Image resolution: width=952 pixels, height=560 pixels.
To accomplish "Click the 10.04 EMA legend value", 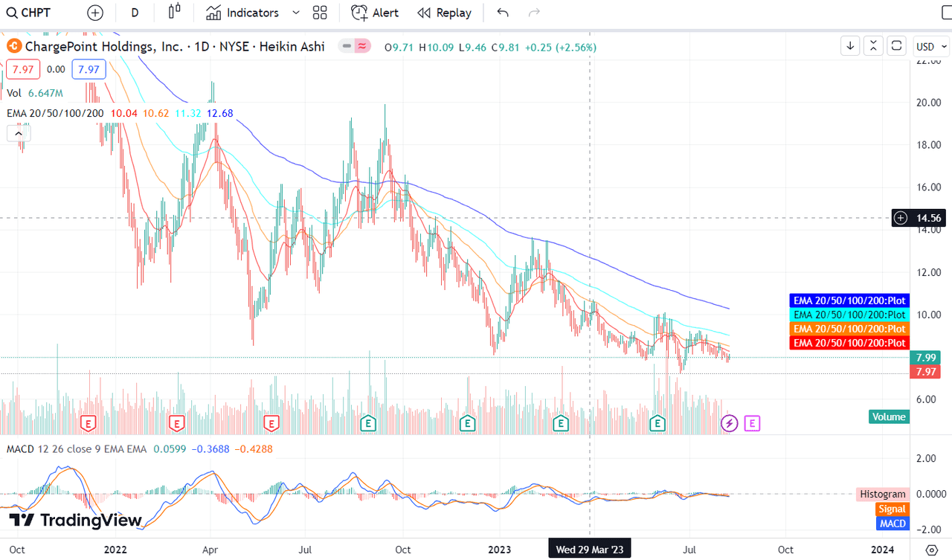I will pyautogui.click(x=123, y=113).
